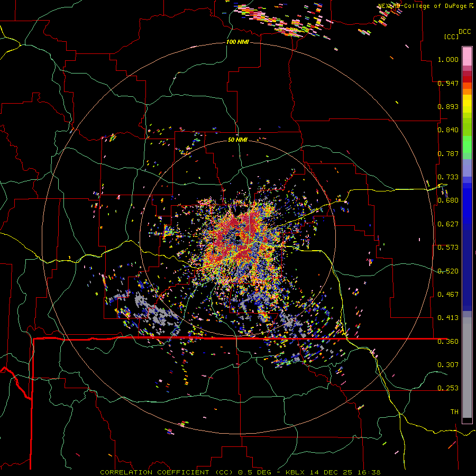476x476 pixels.
Task: Select the 0.253 value on the scale
Action: click(448, 388)
